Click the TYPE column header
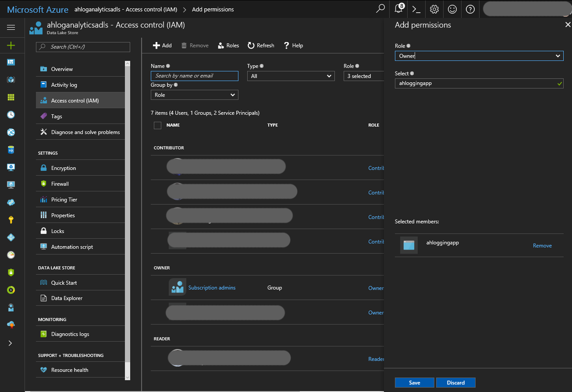This screenshot has width=572, height=392. [x=273, y=125]
